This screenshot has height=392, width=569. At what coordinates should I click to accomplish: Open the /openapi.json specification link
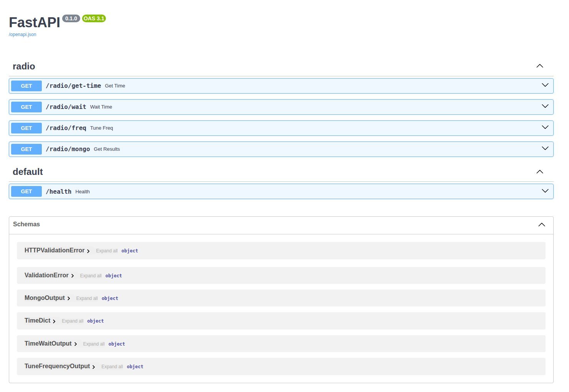pyautogui.click(x=22, y=34)
